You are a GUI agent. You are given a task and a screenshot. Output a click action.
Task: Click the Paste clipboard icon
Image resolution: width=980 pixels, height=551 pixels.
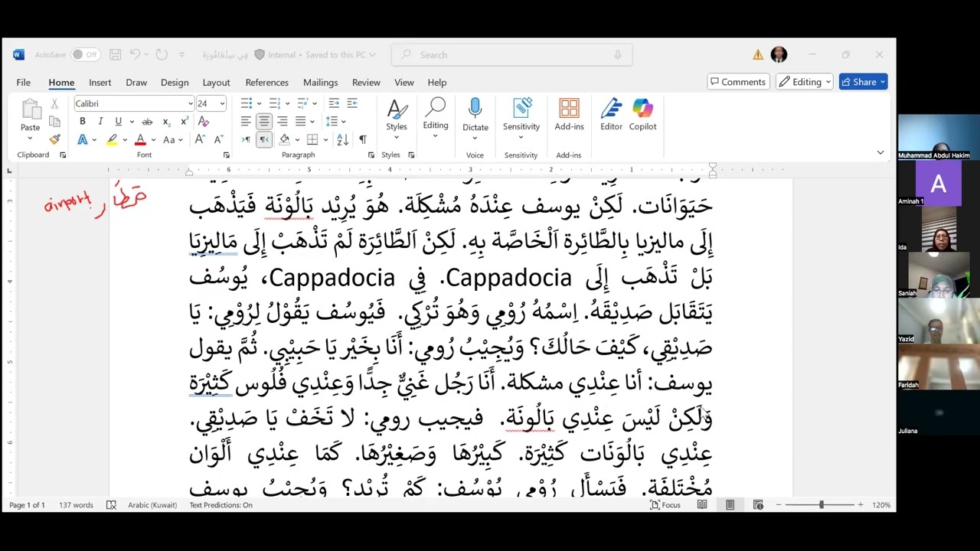tap(30, 110)
